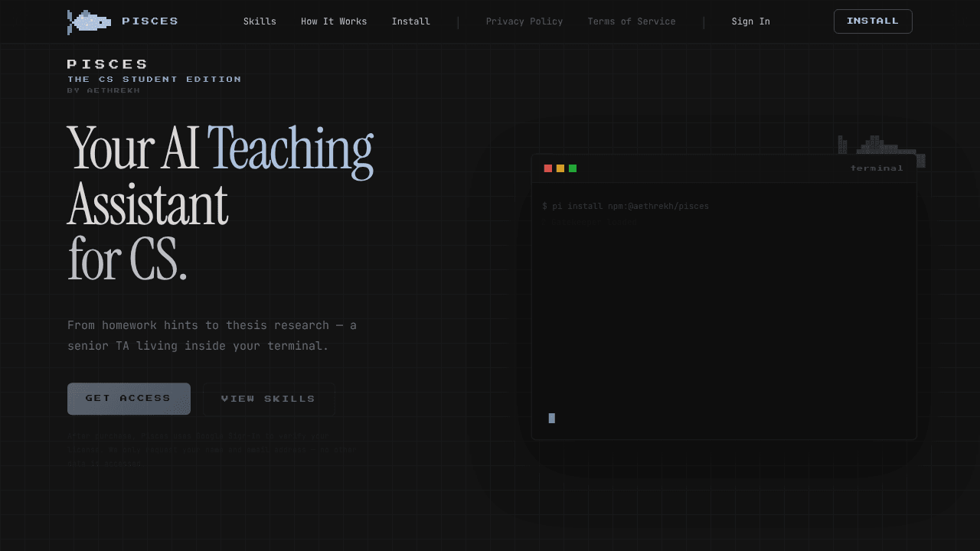980x551 pixels.
Task: Open the Skills nav link
Action: coord(260,21)
